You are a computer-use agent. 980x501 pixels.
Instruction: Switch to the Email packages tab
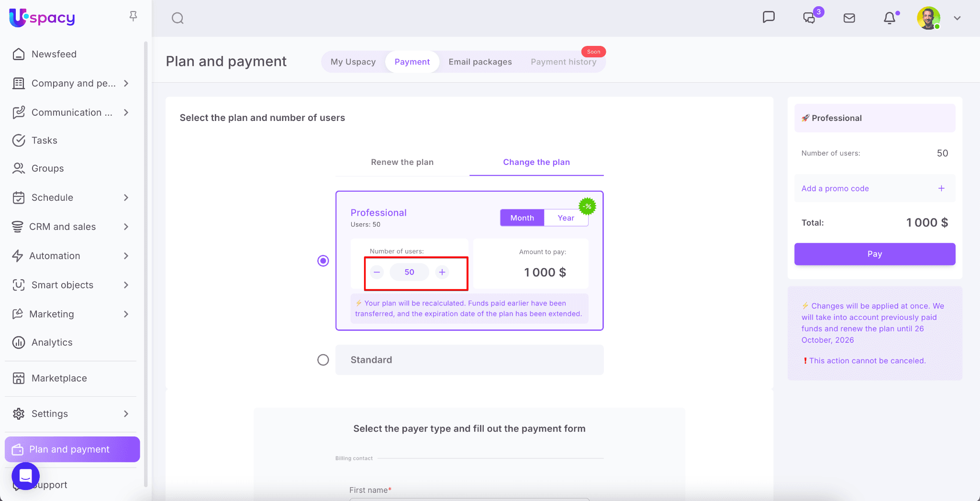480,62
